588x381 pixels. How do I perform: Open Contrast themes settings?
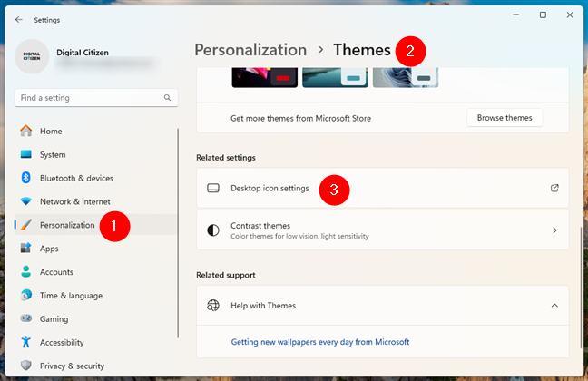(383, 230)
